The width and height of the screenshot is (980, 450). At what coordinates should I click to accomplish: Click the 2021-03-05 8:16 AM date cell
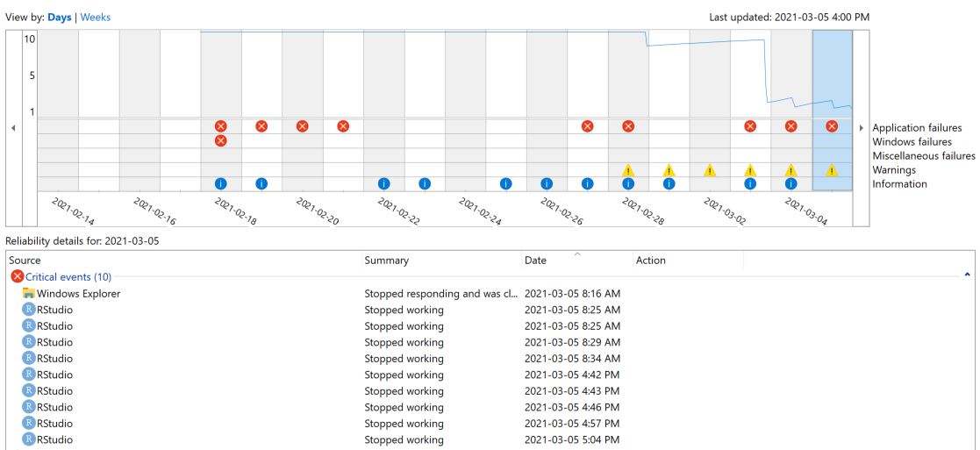[573, 293]
